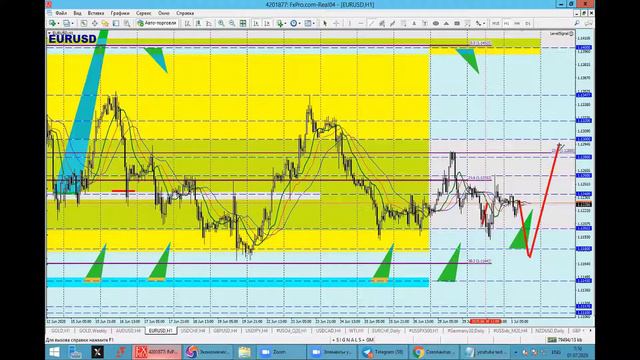Open the Окно menu
The height and width of the screenshot is (360, 640).
click(164, 13)
